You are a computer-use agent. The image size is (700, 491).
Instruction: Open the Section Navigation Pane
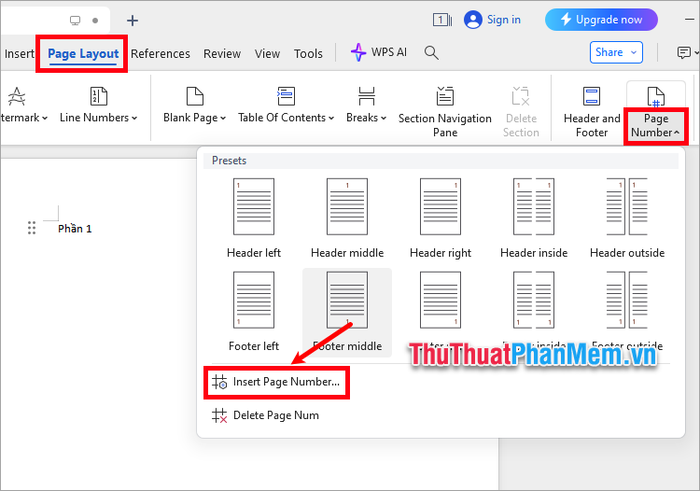pos(445,112)
